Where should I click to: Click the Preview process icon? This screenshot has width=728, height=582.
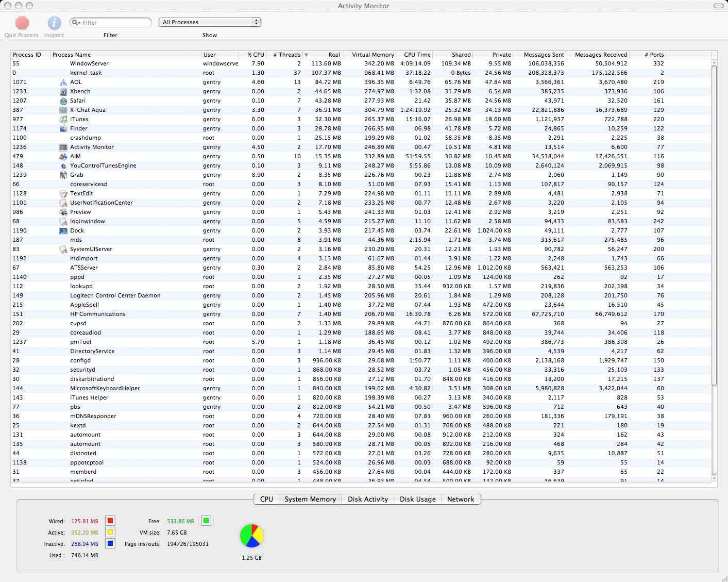point(63,212)
